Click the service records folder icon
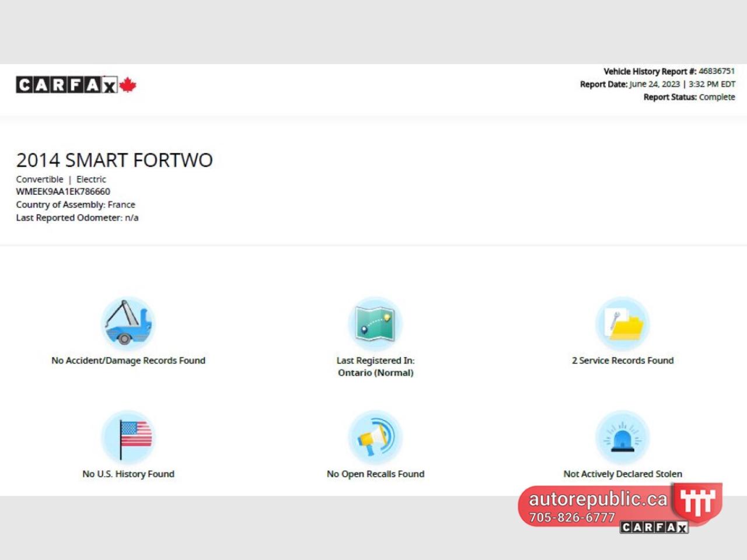Viewport: 747px width, 560px height. coord(623,323)
